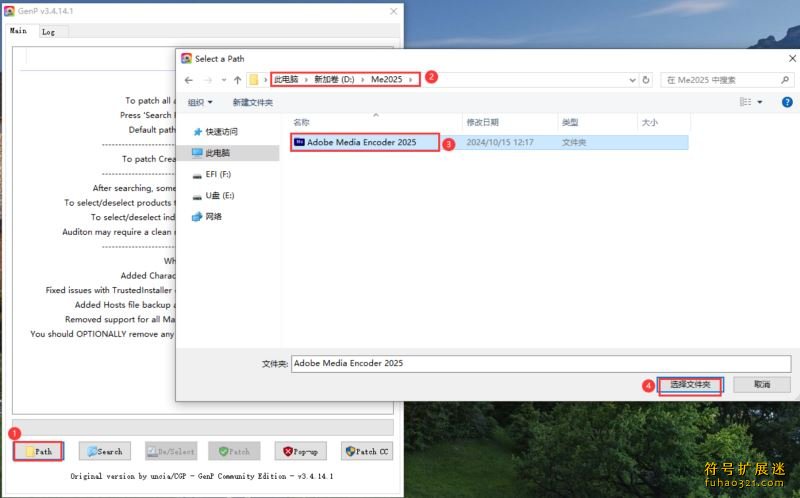Select EFI (F:) drive in navigation pane
The image size is (800, 498).
tap(218, 174)
